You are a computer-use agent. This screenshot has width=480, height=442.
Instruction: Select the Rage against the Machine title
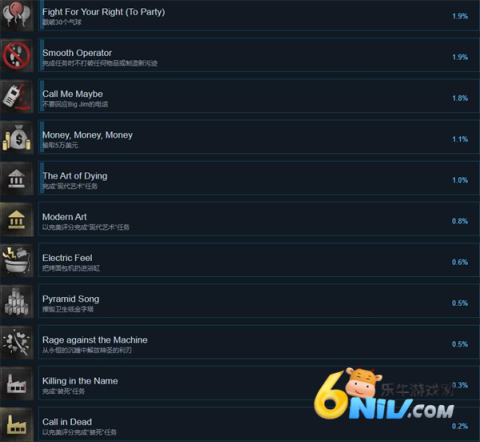pyautogui.click(x=95, y=340)
